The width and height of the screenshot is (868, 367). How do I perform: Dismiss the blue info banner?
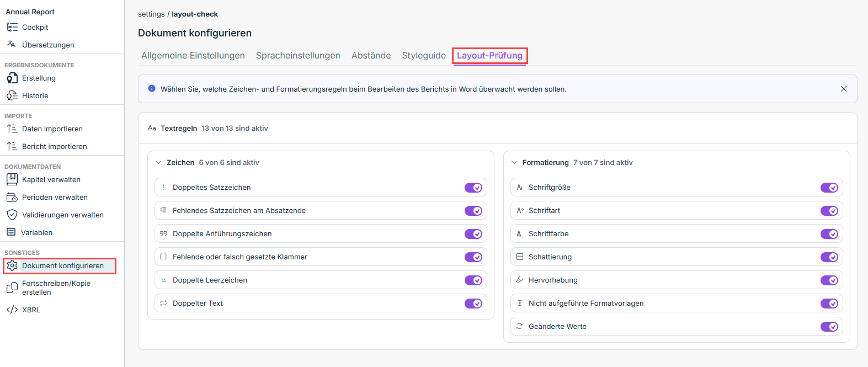844,89
